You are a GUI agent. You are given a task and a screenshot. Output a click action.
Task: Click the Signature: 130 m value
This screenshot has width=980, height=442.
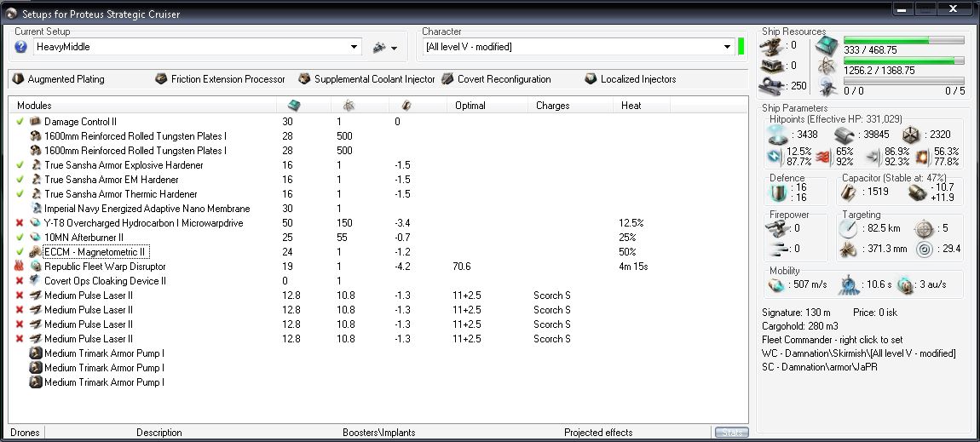(x=796, y=313)
